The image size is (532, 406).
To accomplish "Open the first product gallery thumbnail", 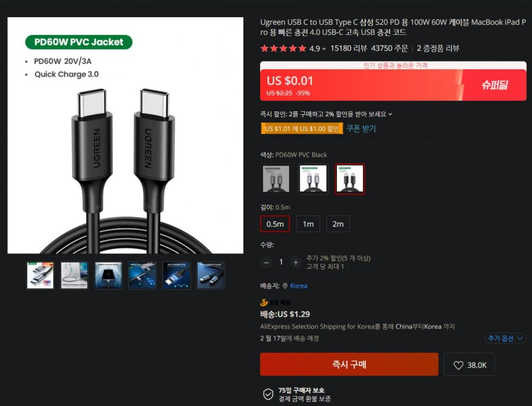I will click(x=40, y=275).
